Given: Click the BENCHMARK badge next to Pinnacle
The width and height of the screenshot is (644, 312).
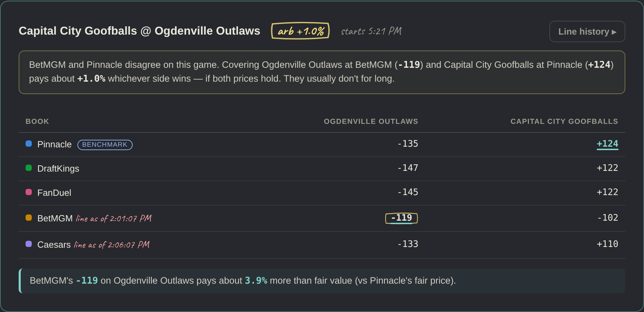Looking at the screenshot, I should click(105, 145).
